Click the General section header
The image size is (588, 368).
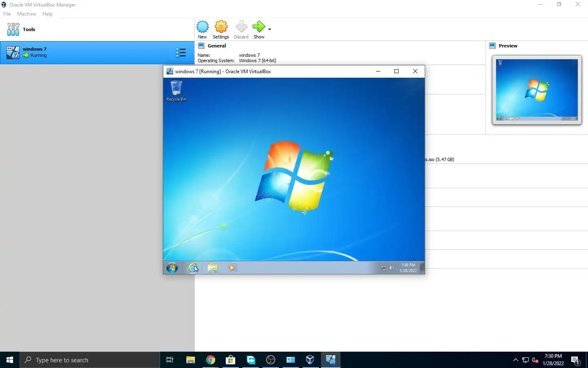[x=217, y=46]
